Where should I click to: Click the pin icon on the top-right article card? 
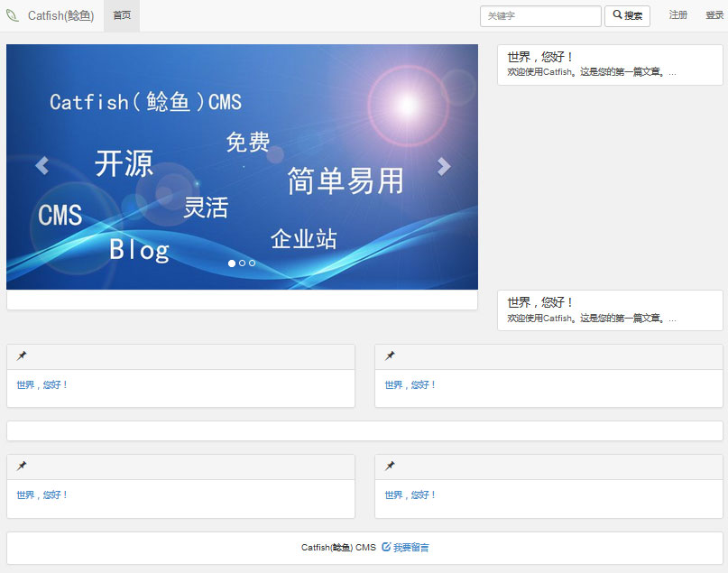(x=390, y=356)
